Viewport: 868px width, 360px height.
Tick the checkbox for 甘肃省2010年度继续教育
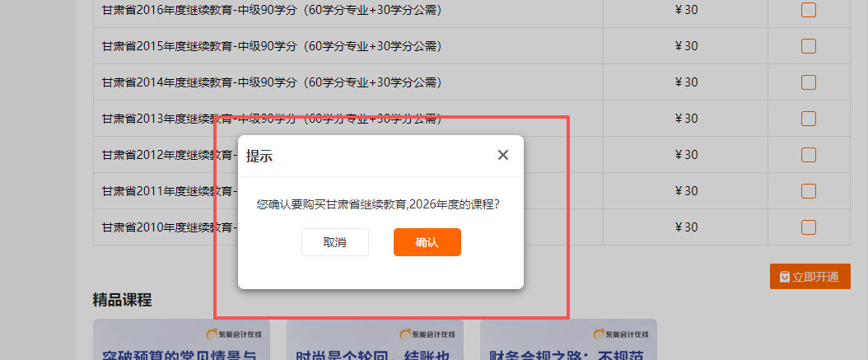point(808,227)
